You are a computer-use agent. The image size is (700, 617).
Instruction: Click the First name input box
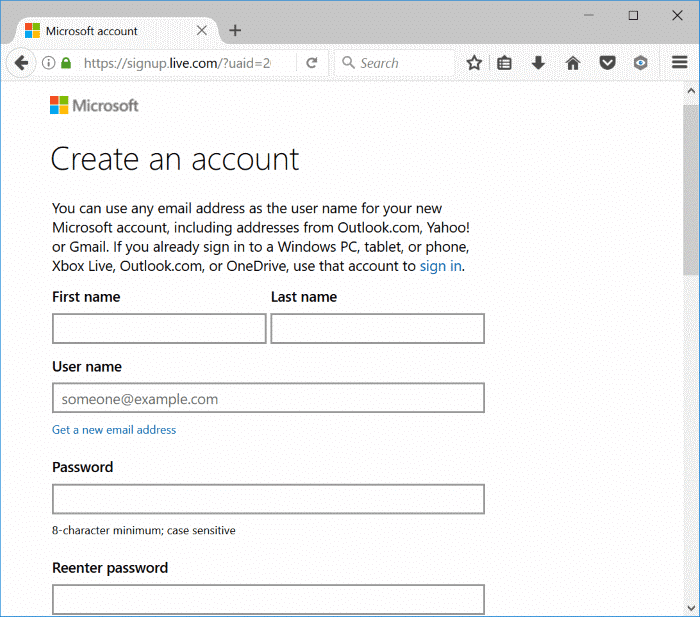click(x=159, y=328)
